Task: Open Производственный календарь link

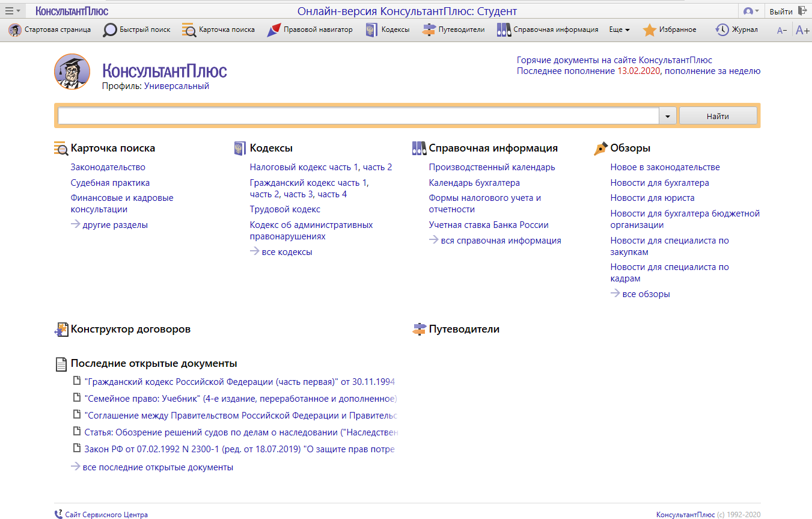Action: coord(492,167)
